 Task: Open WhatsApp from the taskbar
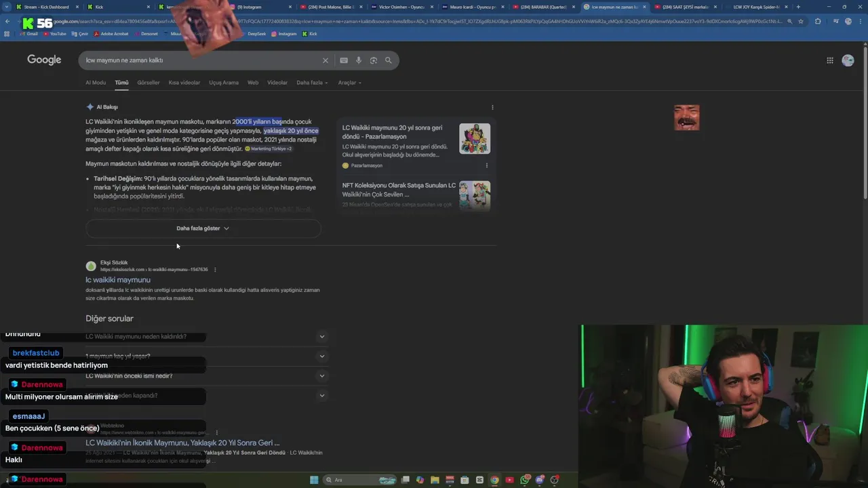525,480
